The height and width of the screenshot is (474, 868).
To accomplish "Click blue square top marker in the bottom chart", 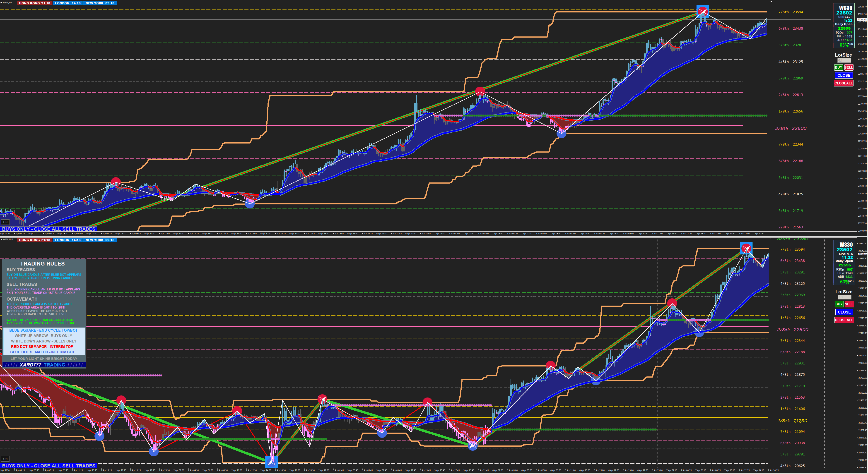I will tap(746, 248).
